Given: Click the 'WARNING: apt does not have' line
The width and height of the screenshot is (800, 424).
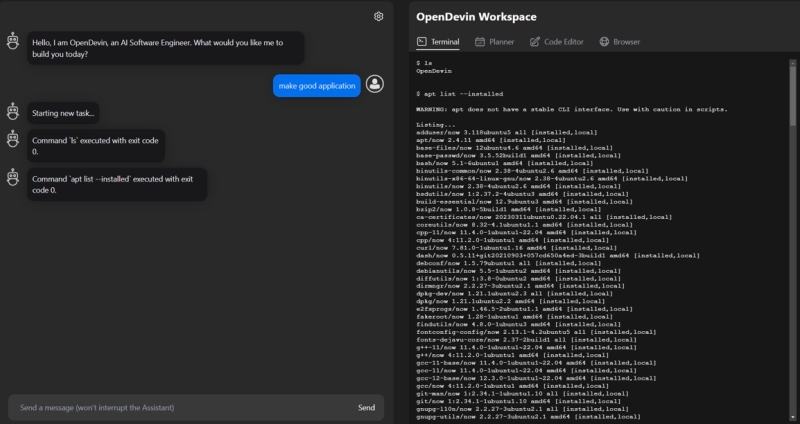Looking at the screenshot, I should click(572, 109).
